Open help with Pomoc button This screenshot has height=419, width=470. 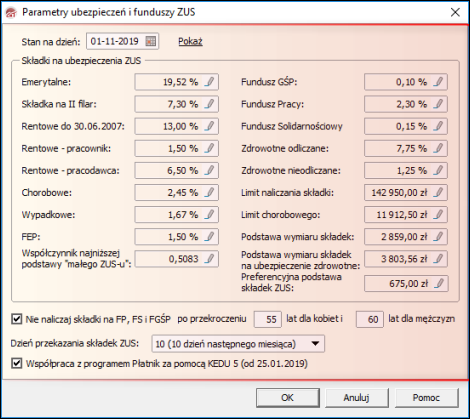427,398
